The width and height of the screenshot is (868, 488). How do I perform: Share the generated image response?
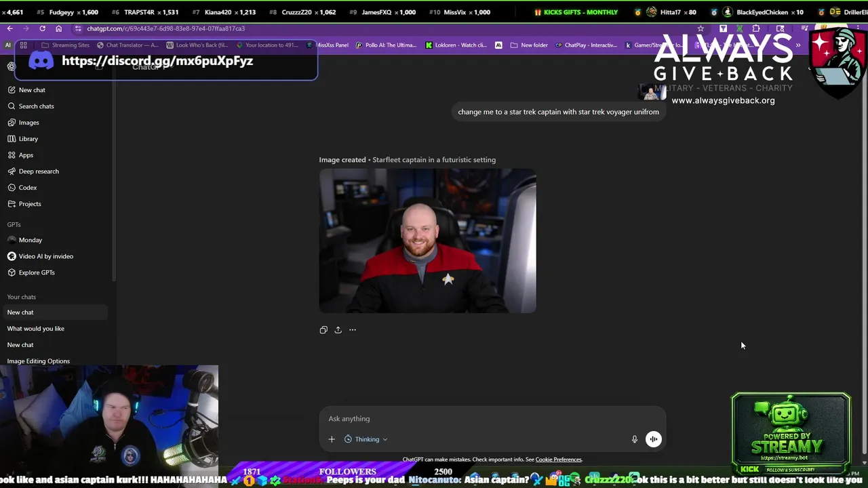click(338, 330)
